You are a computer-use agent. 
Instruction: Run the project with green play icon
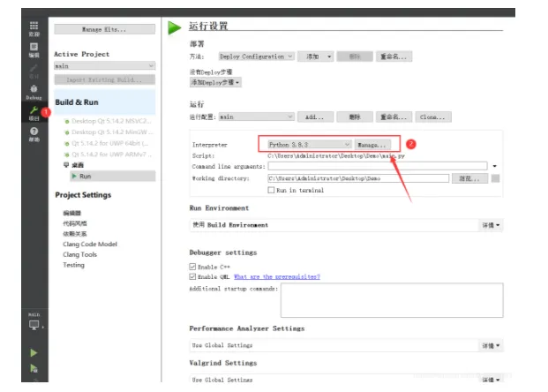(34, 352)
